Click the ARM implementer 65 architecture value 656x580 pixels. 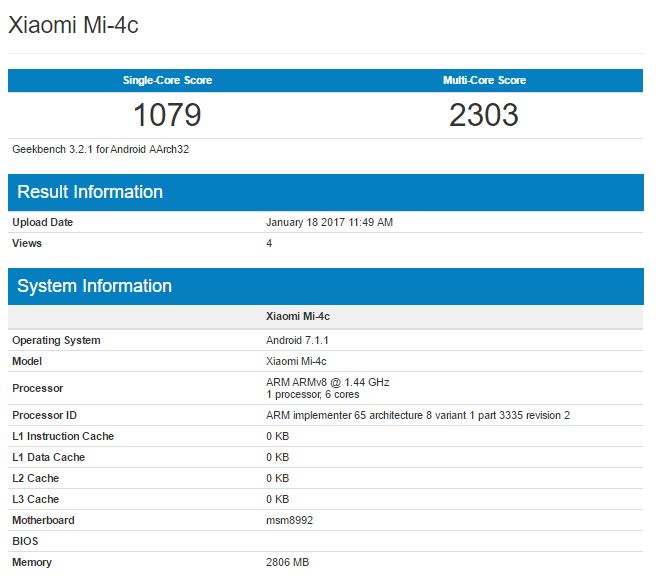pos(418,415)
